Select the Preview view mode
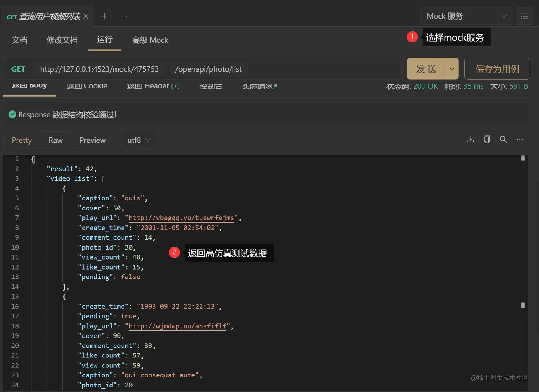Image resolution: width=539 pixels, height=392 pixels. coord(92,140)
